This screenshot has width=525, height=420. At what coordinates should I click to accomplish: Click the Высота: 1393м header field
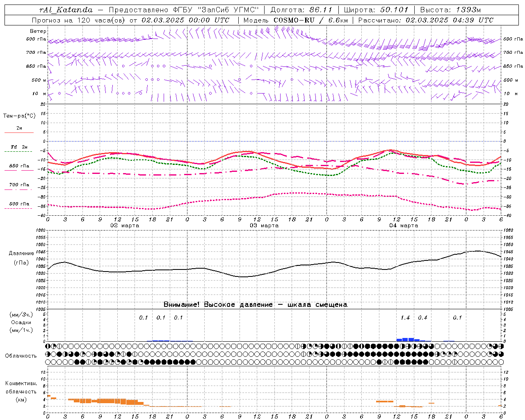(450, 10)
